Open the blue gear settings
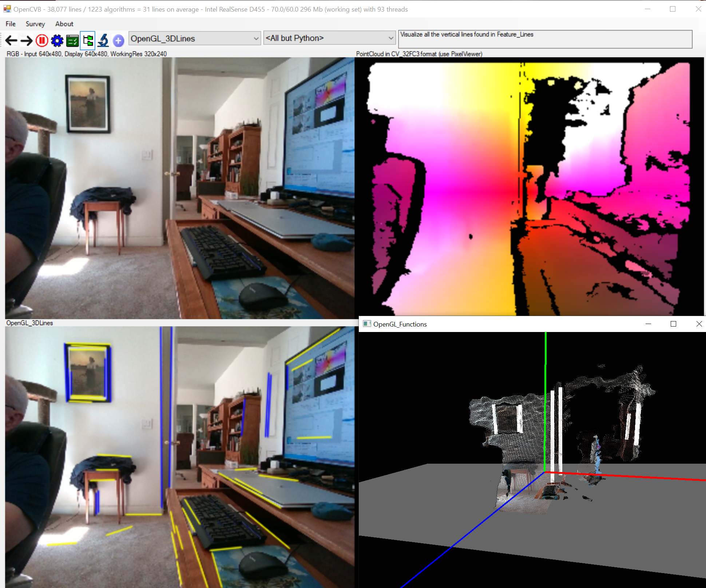The width and height of the screenshot is (706, 588). (57, 40)
